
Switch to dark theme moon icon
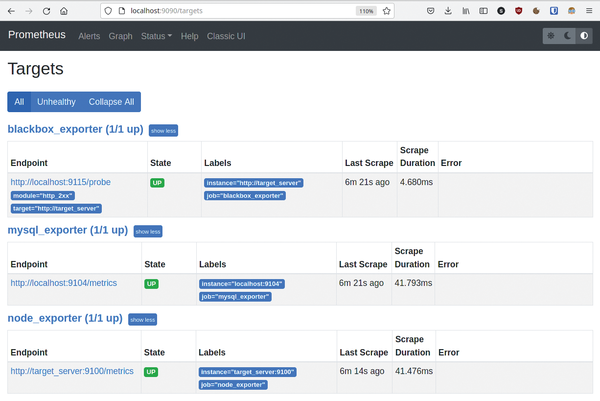(567, 36)
